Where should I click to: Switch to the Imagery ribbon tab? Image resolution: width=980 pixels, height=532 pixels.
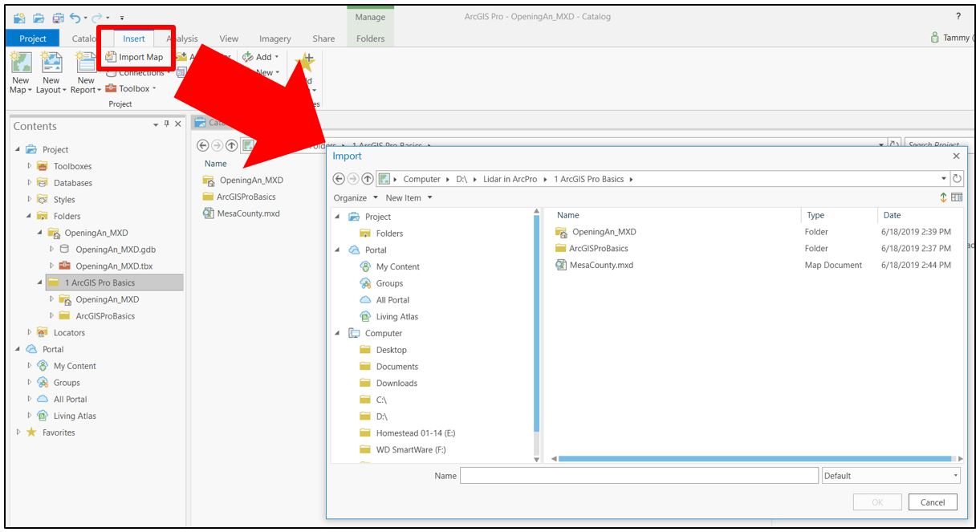(x=274, y=37)
